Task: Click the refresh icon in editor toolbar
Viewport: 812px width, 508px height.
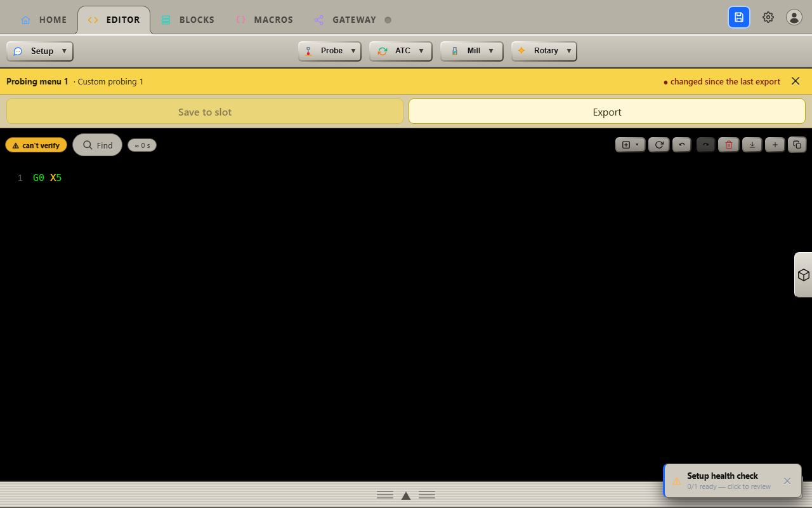Action: 659,145
